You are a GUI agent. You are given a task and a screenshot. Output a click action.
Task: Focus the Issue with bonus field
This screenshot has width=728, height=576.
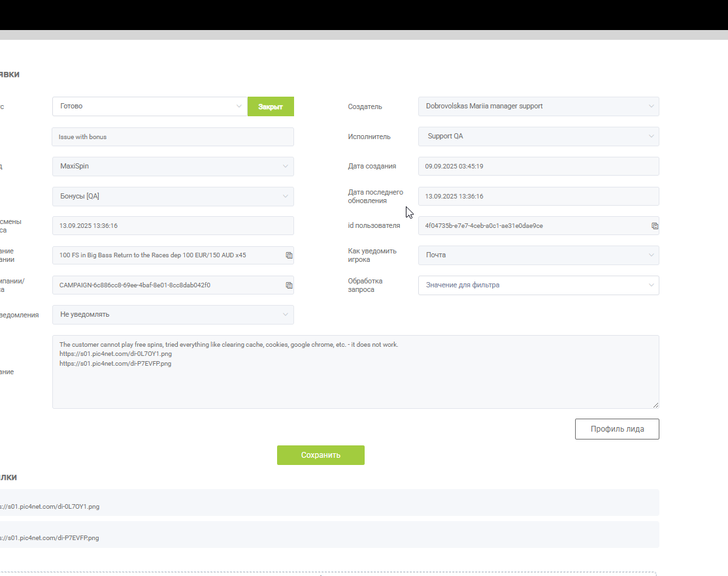[173, 137]
